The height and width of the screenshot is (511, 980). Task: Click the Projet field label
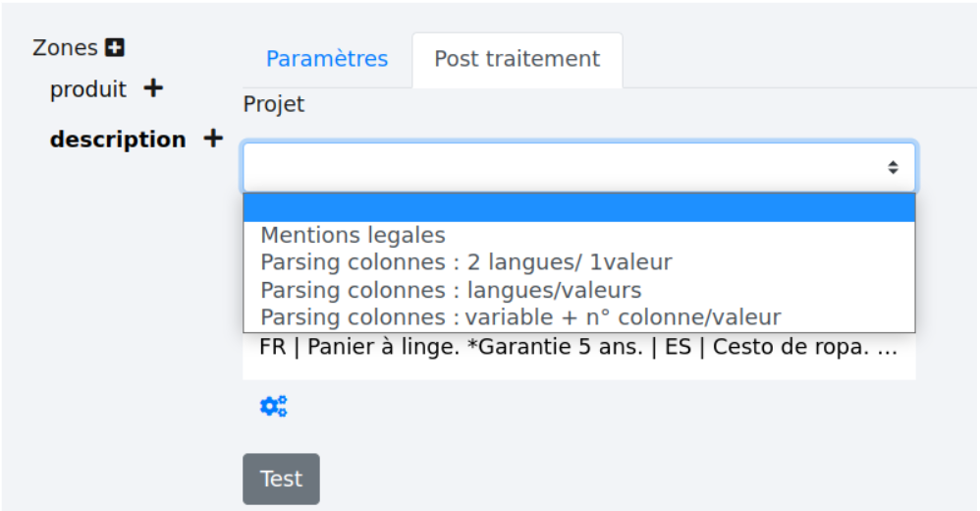[274, 104]
